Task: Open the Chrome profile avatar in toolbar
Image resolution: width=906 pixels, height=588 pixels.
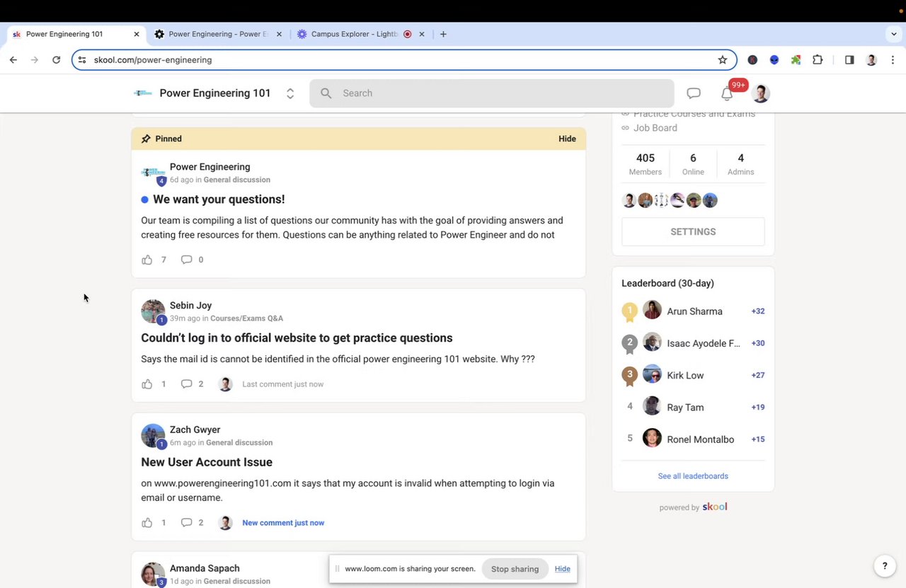Action: (x=871, y=60)
